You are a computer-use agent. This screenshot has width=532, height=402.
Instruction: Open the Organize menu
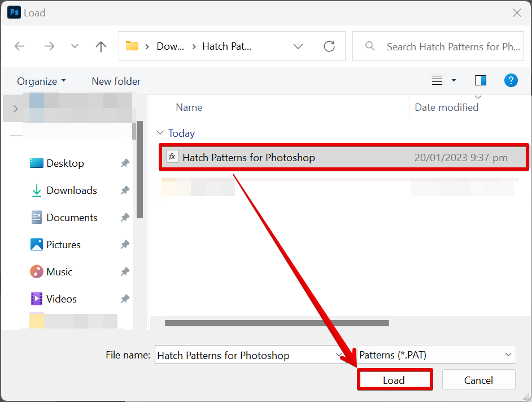[41, 81]
